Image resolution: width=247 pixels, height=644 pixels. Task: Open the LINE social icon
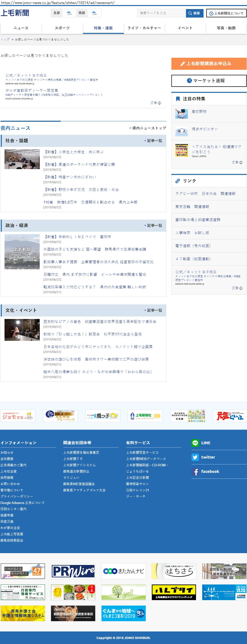tap(195, 443)
